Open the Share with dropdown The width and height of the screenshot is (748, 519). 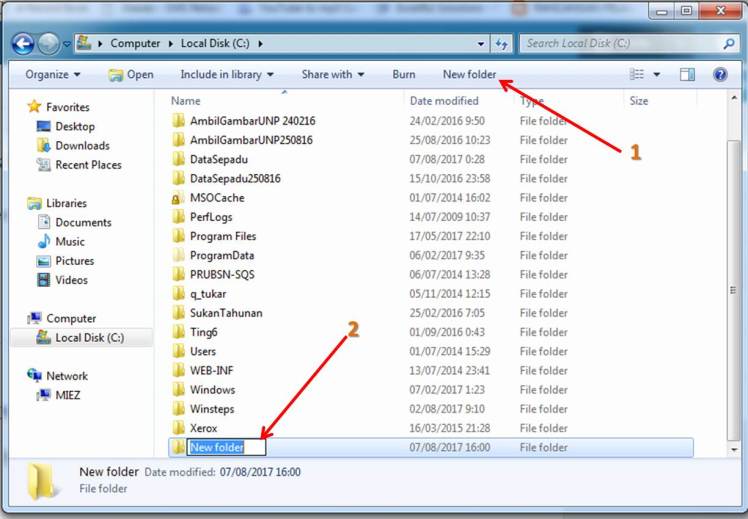[333, 75]
